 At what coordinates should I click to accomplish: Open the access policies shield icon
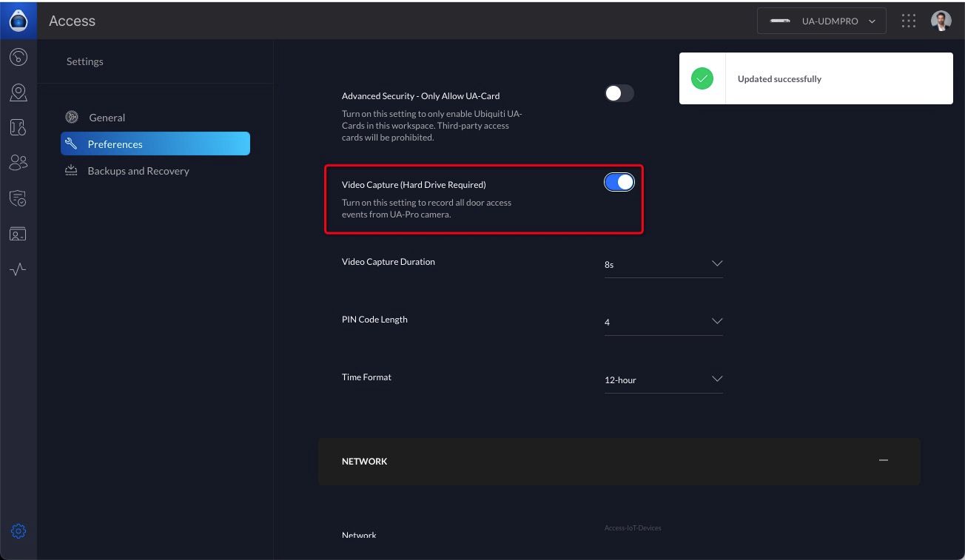click(19, 198)
